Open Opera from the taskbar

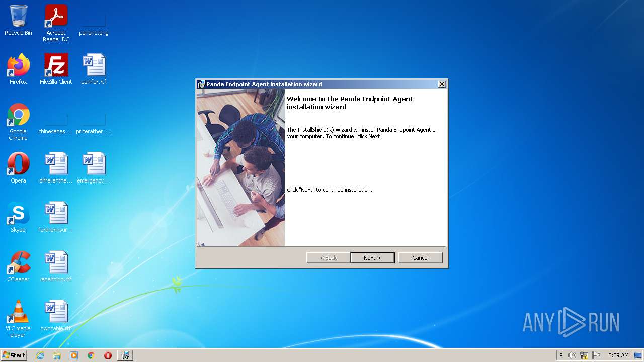(108, 355)
